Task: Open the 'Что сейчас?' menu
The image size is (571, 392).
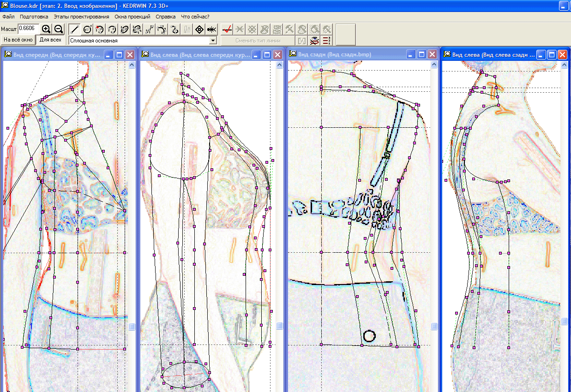Action: (195, 16)
